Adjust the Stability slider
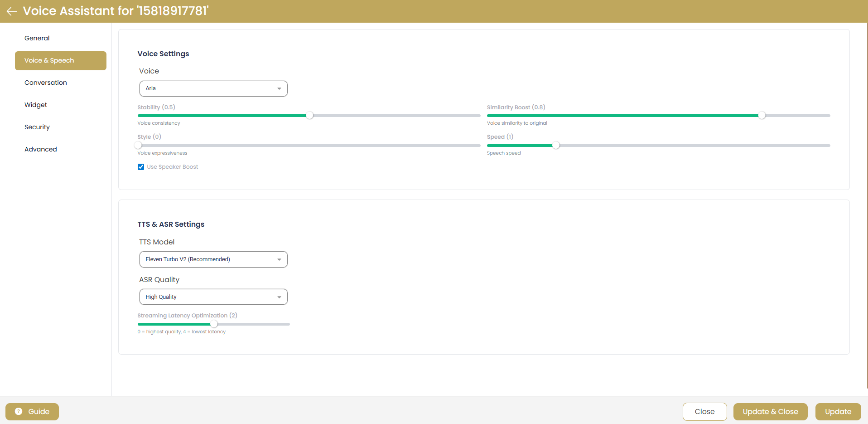The height and width of the screenshot is (424, 868). coord(309,116)
